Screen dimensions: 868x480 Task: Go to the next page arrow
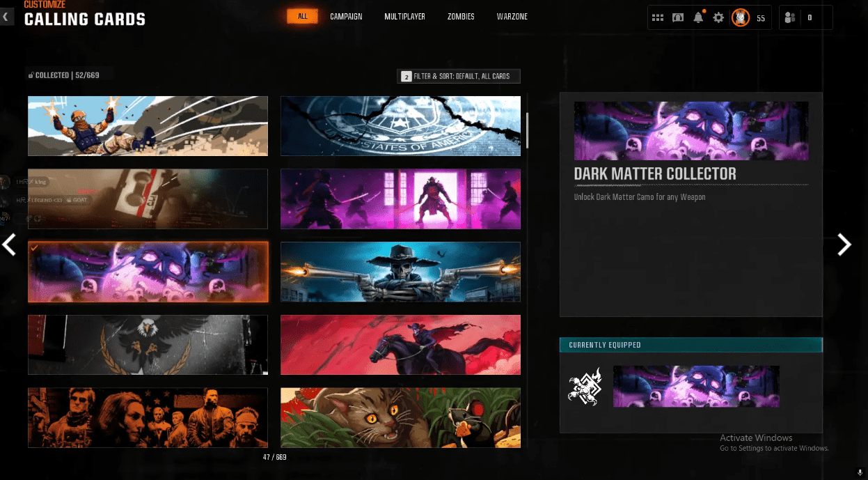[844, 245]
